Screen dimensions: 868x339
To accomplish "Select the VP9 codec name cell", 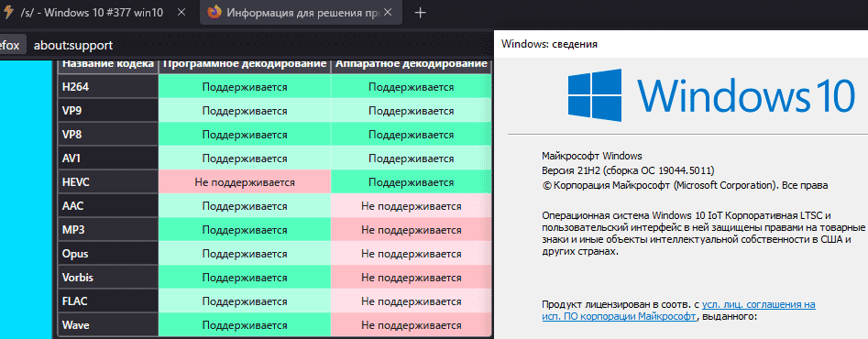I will tap(108, 111).
